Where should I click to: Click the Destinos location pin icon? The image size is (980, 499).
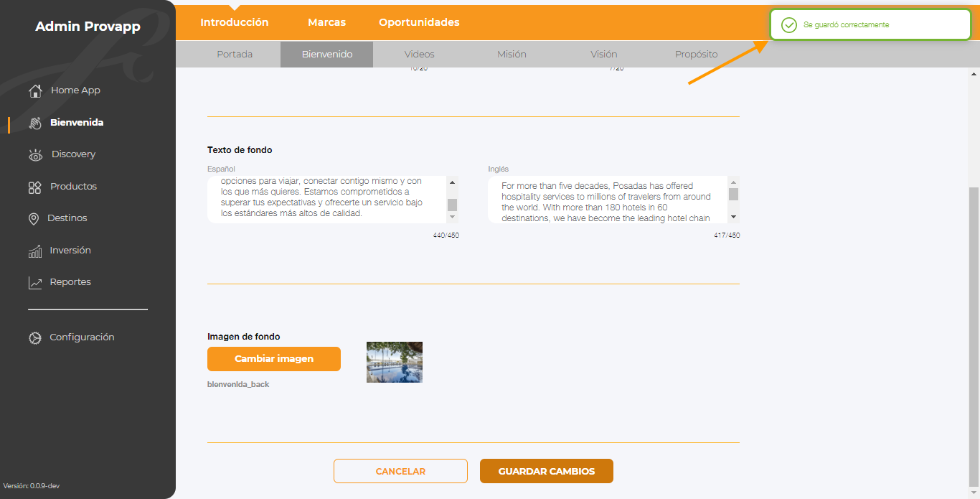(x=34, y=218)
